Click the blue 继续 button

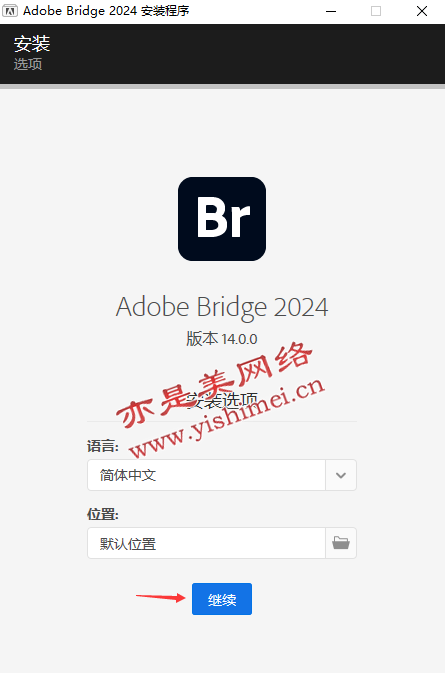(x=222, y=599)
